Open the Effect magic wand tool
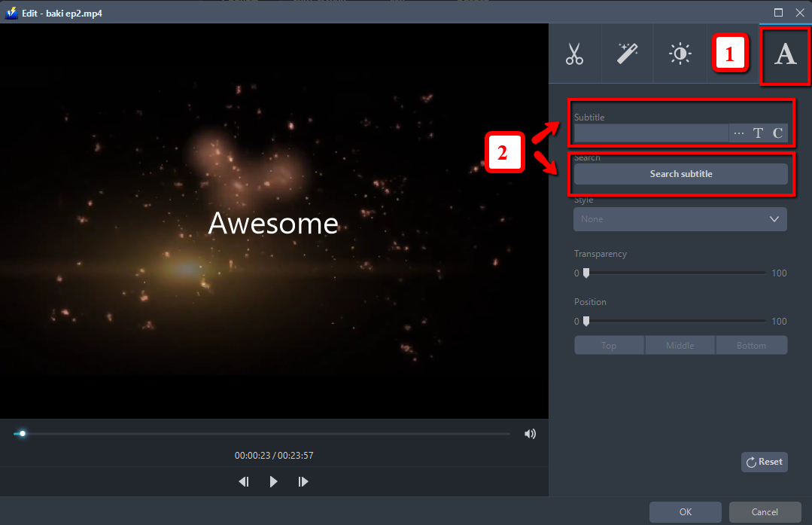812x525 pixels. 627,53
